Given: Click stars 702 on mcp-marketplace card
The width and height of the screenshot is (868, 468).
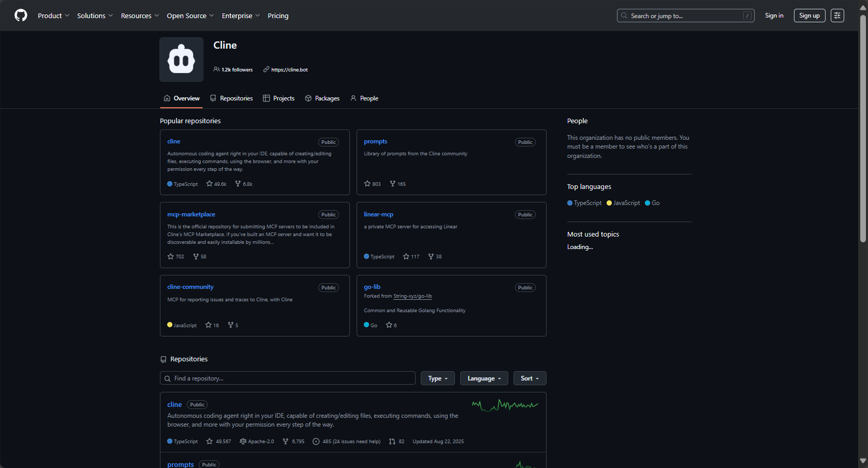Looking at the screenshot, I should tap(176, 256).
